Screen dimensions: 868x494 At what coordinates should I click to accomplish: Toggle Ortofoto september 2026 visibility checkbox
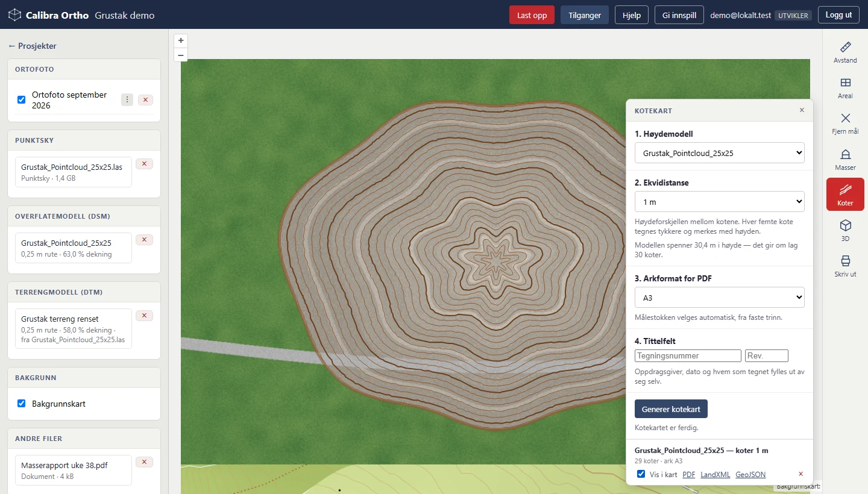22,99
